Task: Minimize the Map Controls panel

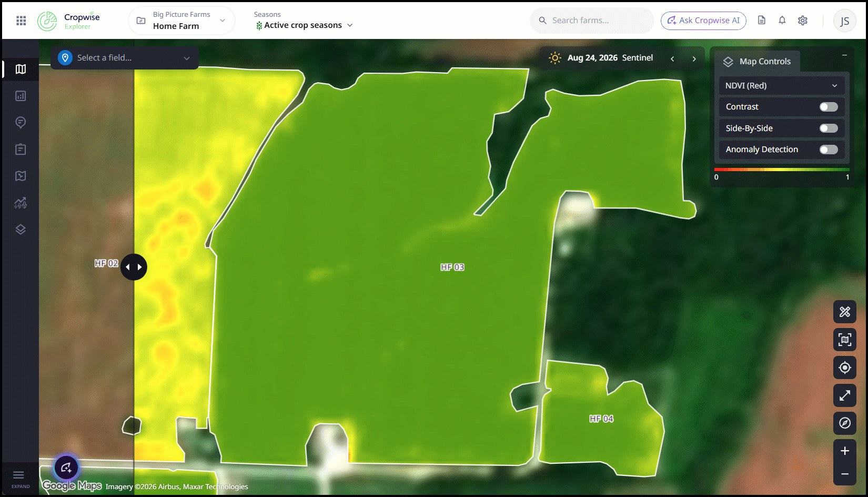Action: click(x=844, y=55)
